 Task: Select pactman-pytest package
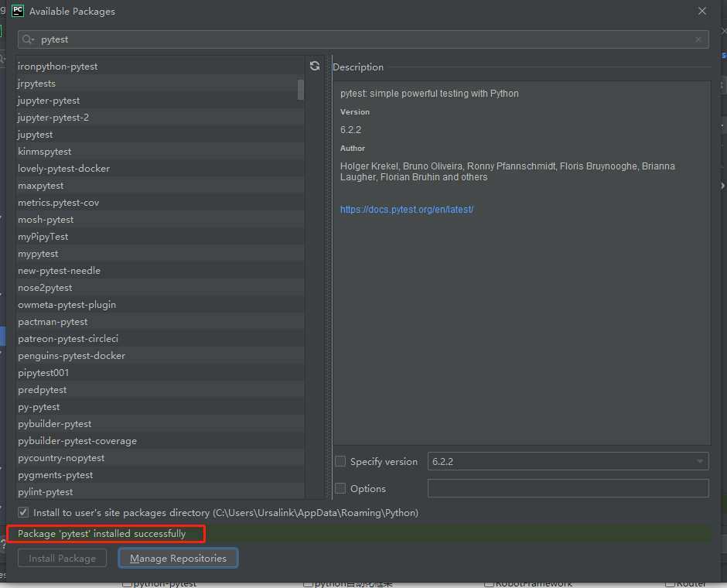[x=160, y=322]
